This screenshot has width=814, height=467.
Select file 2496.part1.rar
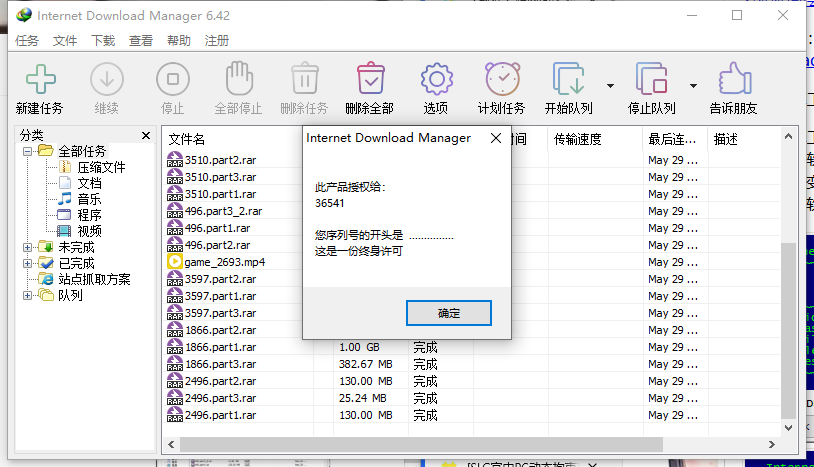tap(220, 415)
